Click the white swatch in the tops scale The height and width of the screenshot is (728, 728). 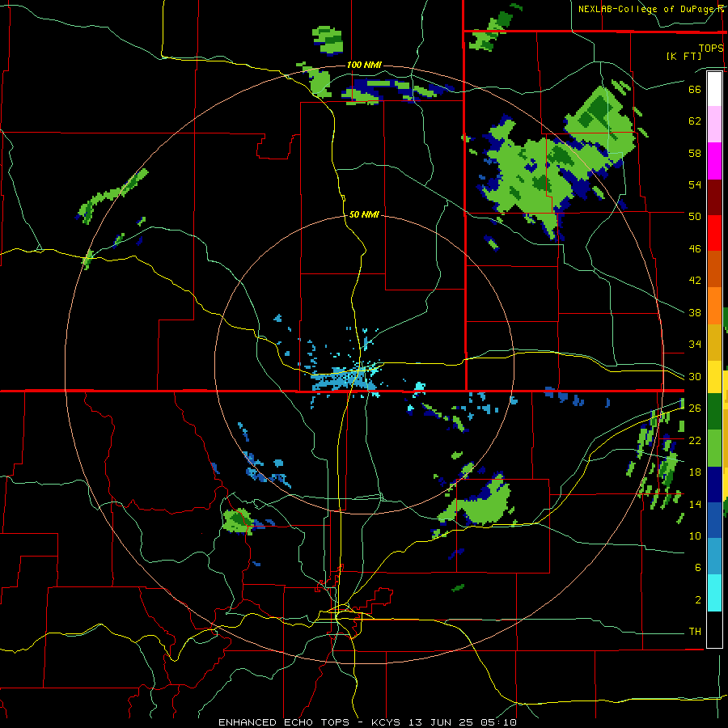pyautogui.click(x=714, y=89)
